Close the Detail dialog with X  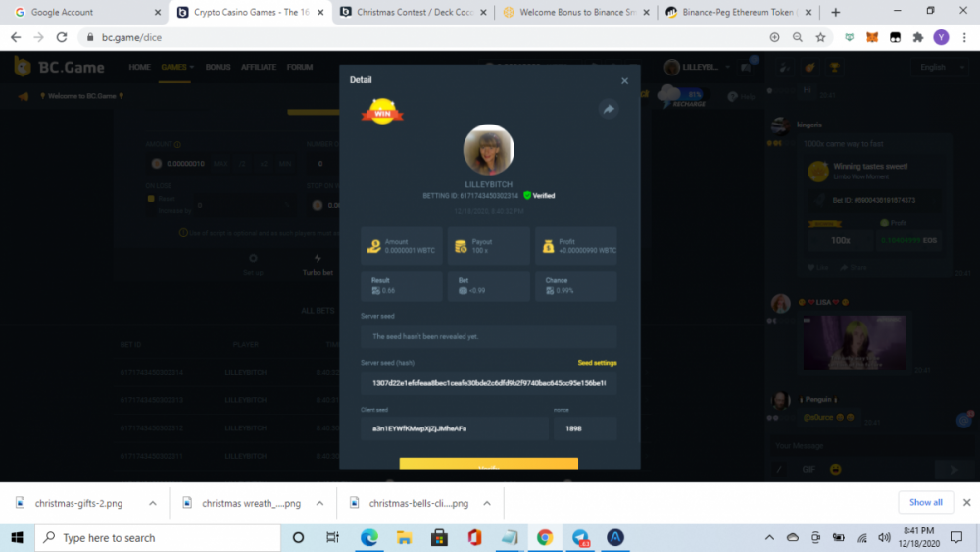[x=624, y=80]
